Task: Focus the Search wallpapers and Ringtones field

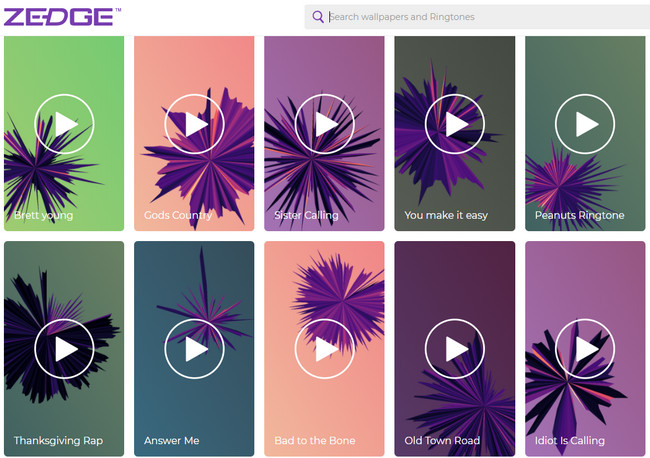Action: (480, 17)
